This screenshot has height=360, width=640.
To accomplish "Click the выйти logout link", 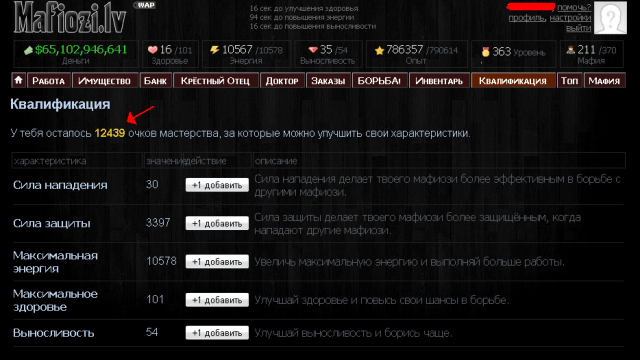I will coord(578,28).
